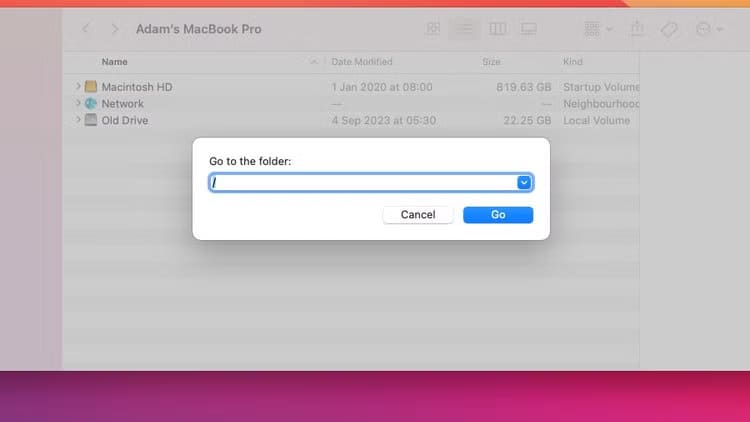Open the Action (ellipsis) toolbar menu

(708, 29)
